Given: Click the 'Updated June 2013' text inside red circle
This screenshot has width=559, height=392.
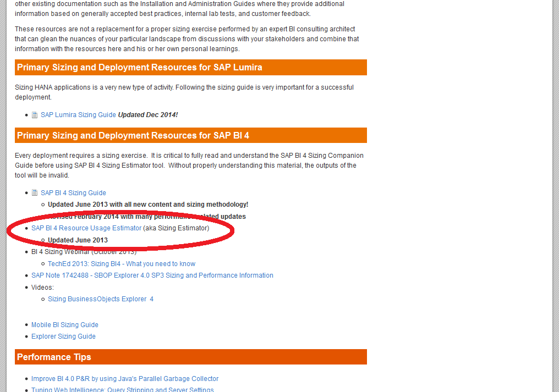Looking at the screenshot, I should pyautogui.click(x=78, y=240).
